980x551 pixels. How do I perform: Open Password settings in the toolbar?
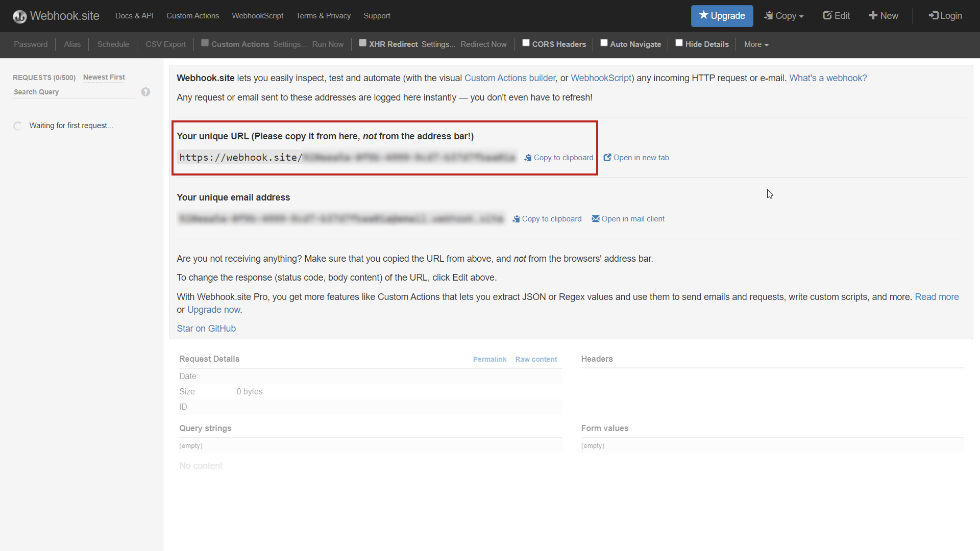tap(31, 44)
